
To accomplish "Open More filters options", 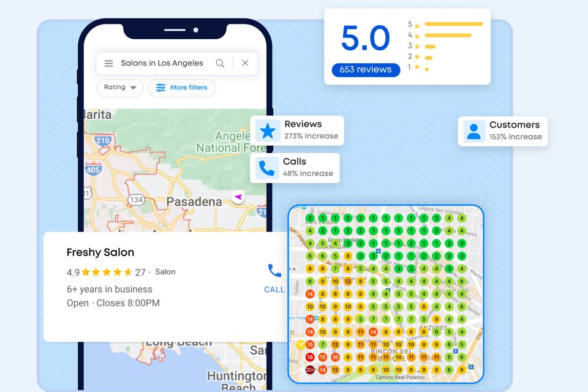I will pyautogui.click(x=182, y=88).
